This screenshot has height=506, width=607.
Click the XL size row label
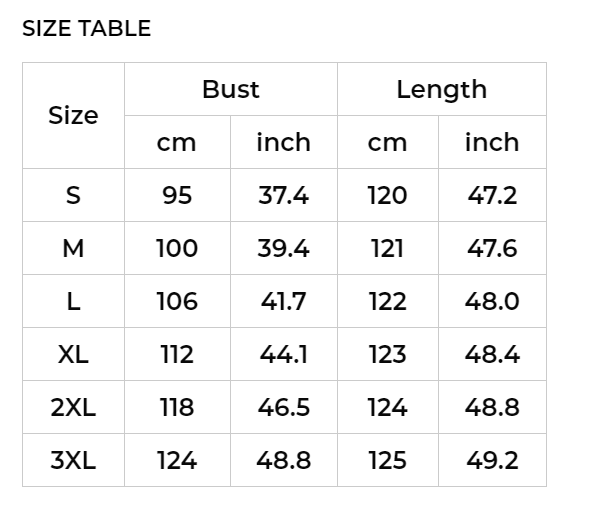pos(73,354)
